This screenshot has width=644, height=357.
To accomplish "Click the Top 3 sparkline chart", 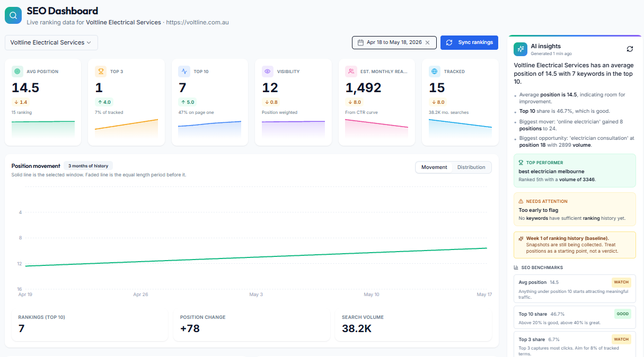I will click(x=127, y=128).
